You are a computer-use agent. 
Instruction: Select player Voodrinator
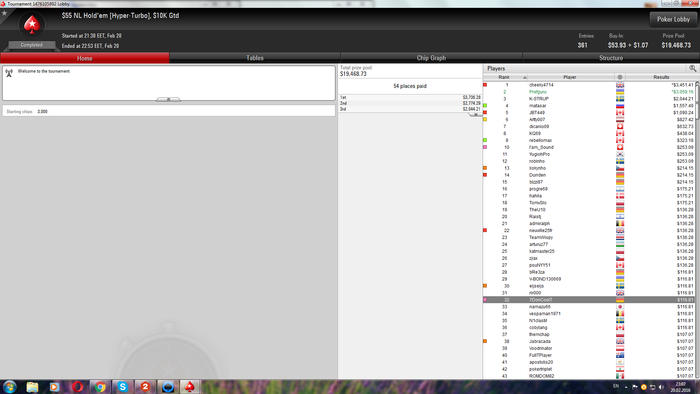(x=589, y=348)
